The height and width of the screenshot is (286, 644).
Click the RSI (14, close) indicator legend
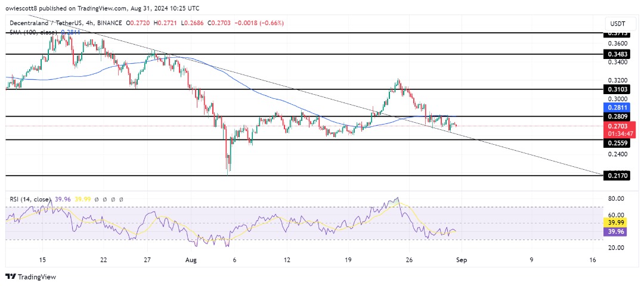[30, 200]
